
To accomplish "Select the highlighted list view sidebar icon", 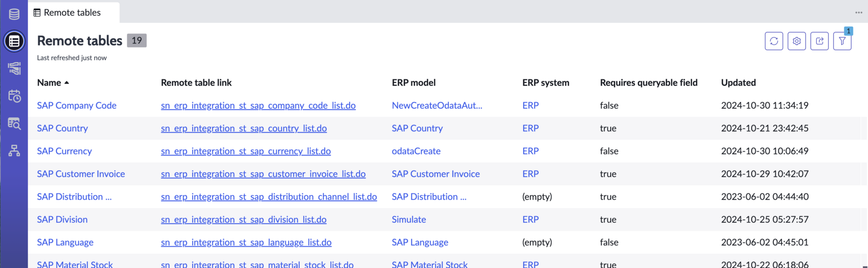I will 14,41.
